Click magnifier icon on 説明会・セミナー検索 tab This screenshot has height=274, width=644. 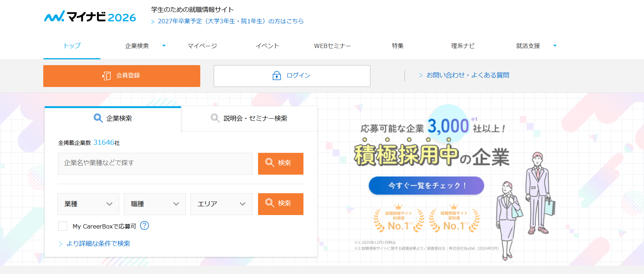215,118
